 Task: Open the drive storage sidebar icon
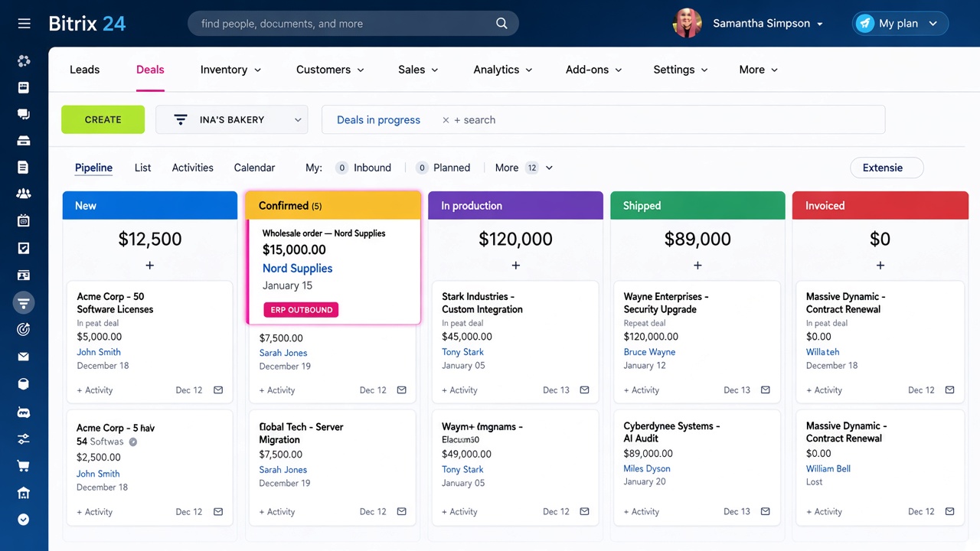coord(24,141)
